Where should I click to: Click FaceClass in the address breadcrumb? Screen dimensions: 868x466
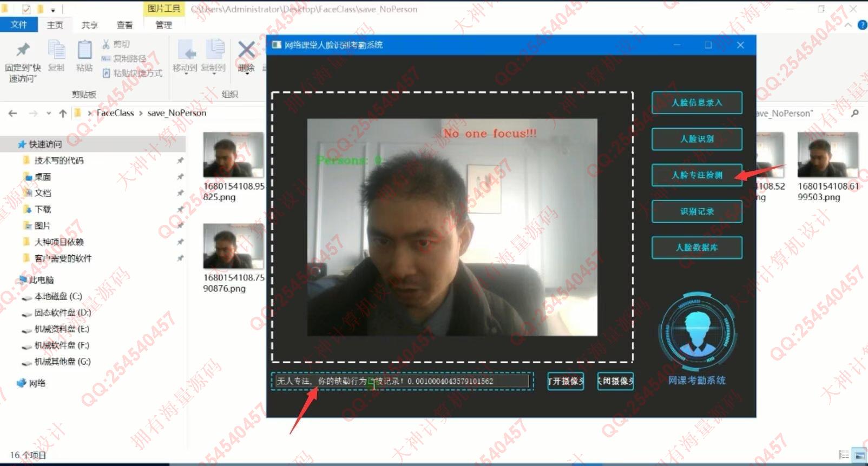click(x=115, y=113)
